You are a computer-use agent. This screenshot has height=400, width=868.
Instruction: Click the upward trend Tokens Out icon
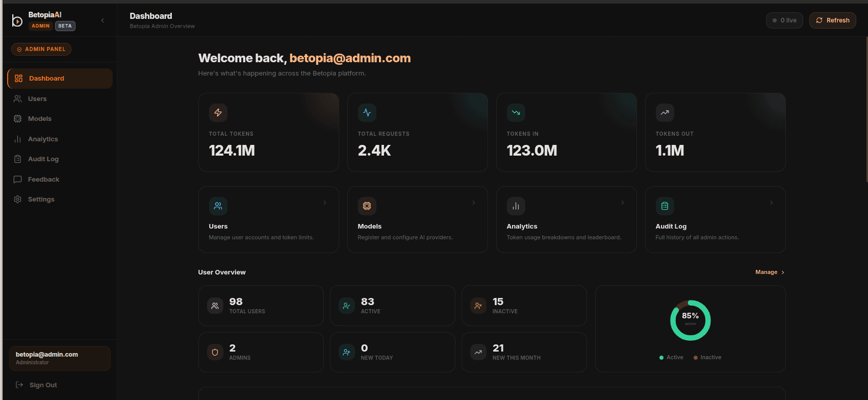click(x=665, y=113)
